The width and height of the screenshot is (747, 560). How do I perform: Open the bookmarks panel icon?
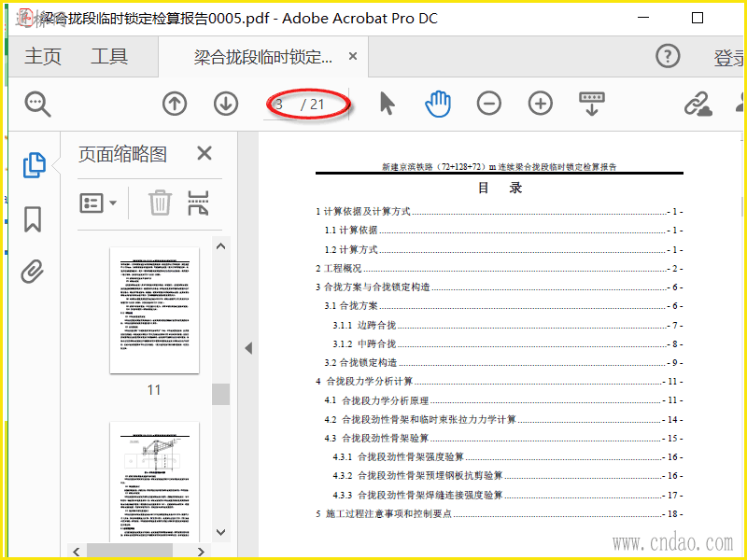click(x=33, y=219)
